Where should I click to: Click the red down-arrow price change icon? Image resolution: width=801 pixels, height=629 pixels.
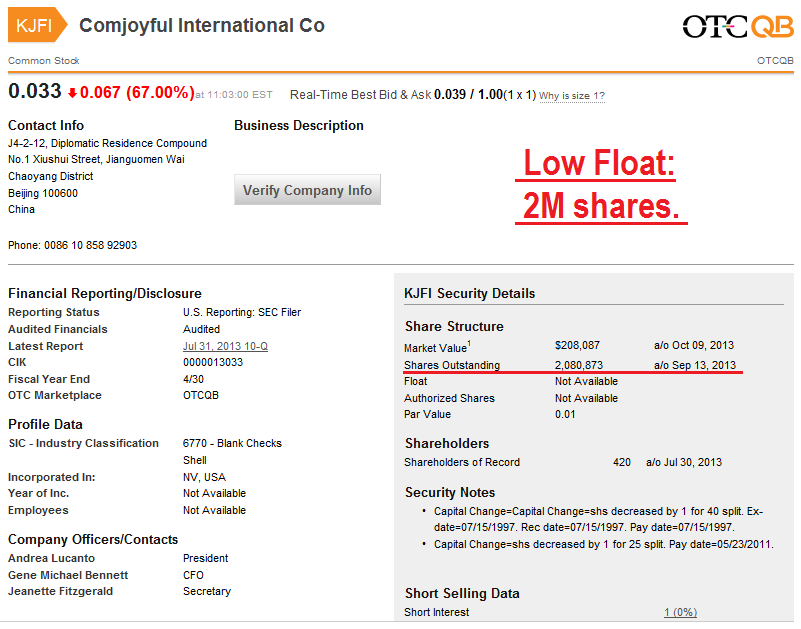point(72,94)
